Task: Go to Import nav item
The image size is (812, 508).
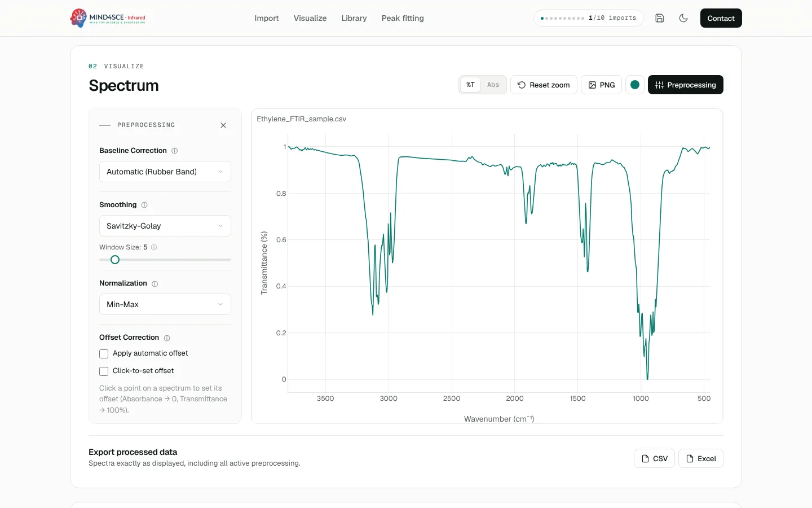Action: click(267, 18)
